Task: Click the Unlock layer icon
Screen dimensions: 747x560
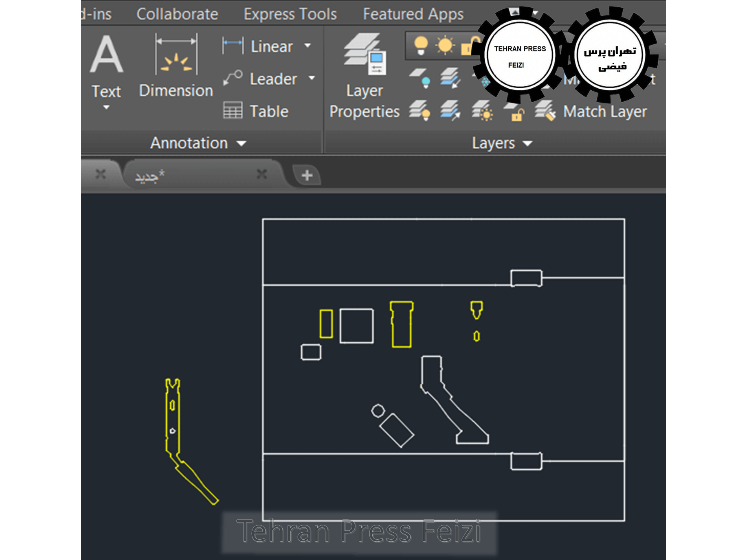Action: point(514,112)
